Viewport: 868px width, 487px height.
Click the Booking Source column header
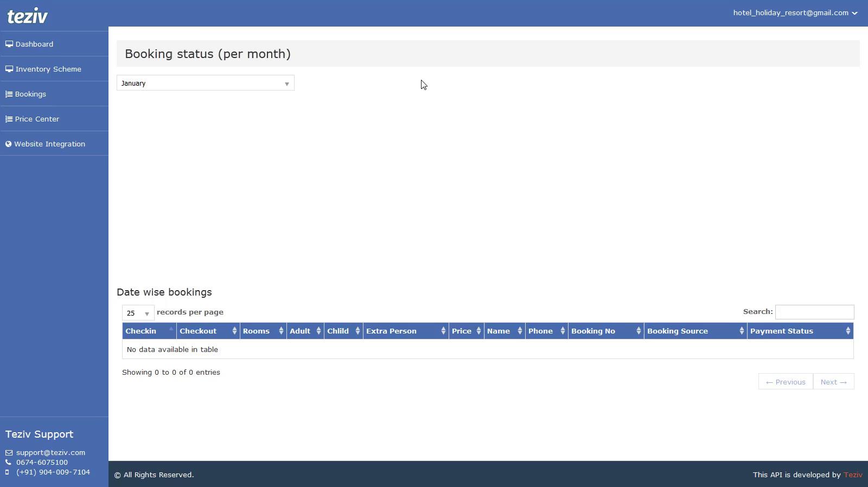695,331
